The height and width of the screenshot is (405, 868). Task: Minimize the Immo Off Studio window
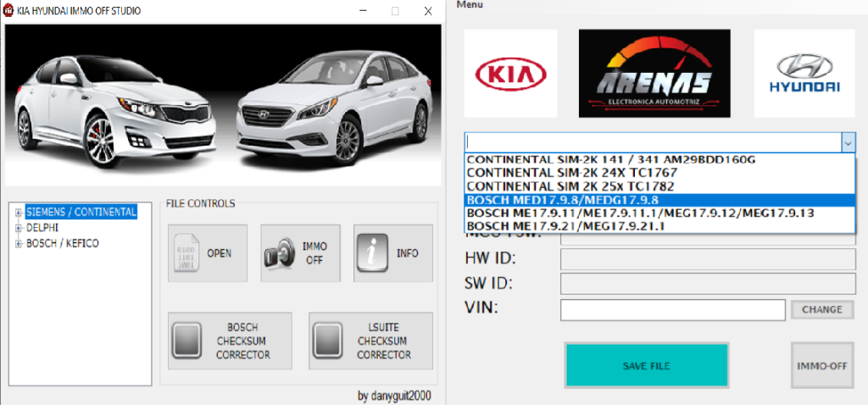point(364,11)
